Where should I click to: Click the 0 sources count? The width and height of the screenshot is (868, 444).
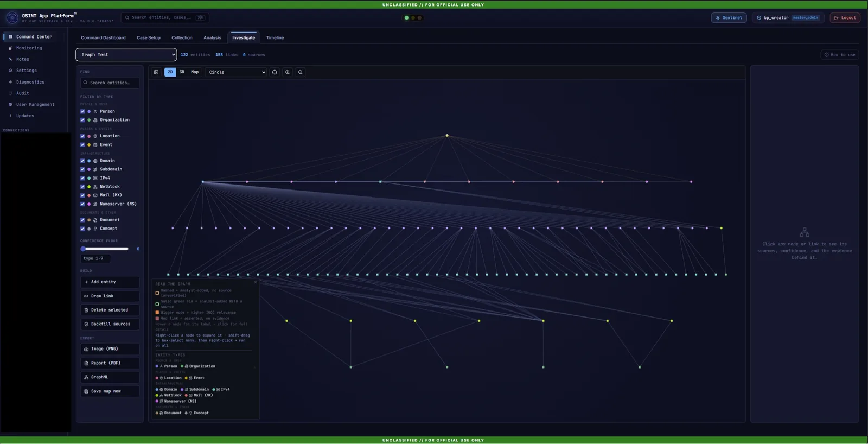tap(254, 55)
